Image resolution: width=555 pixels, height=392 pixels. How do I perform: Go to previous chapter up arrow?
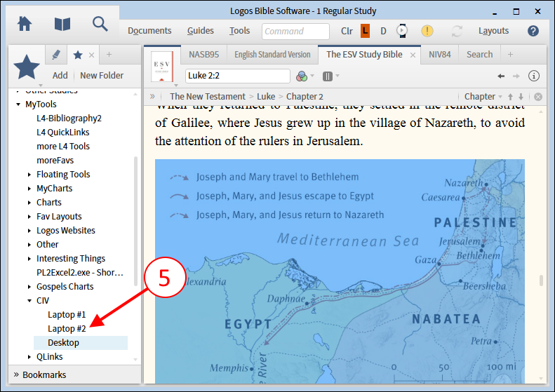click(x=510, y=97)
